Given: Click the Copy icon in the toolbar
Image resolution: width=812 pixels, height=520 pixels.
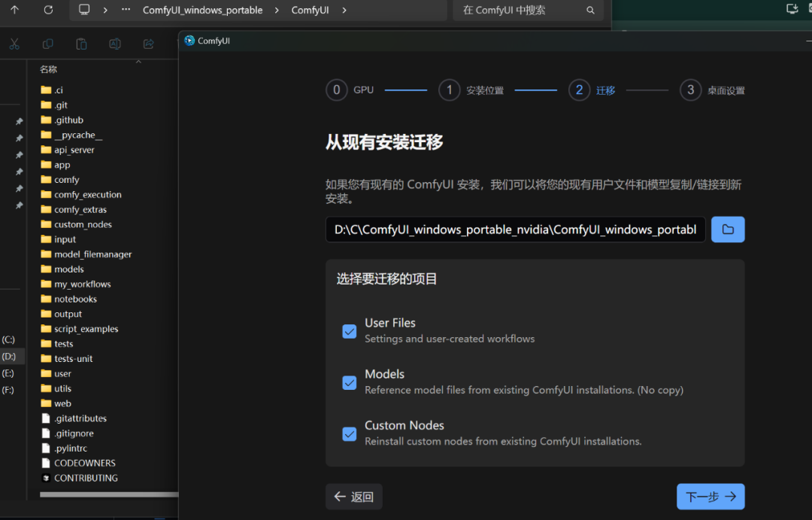Looking at the screenshot, I should (x=47, y=44).
